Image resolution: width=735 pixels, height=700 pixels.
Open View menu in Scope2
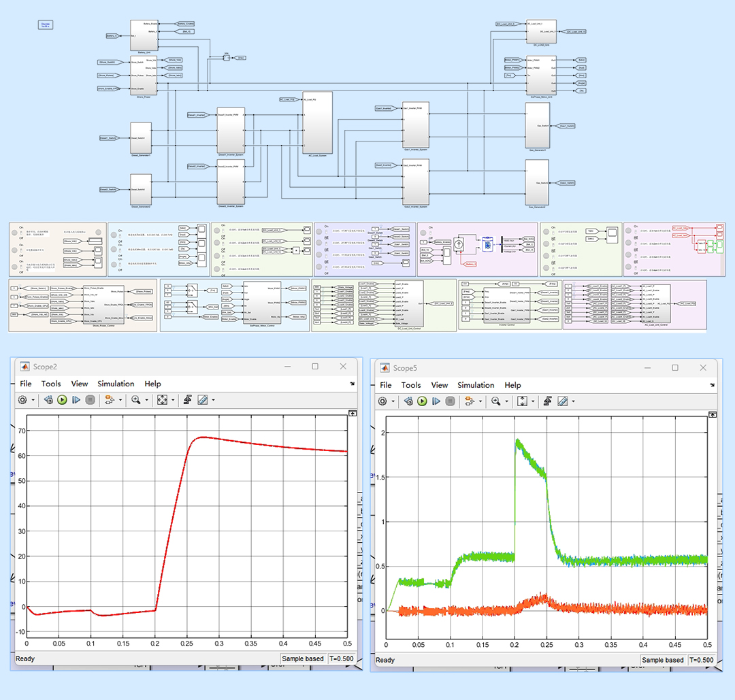[x=80, y=384]
